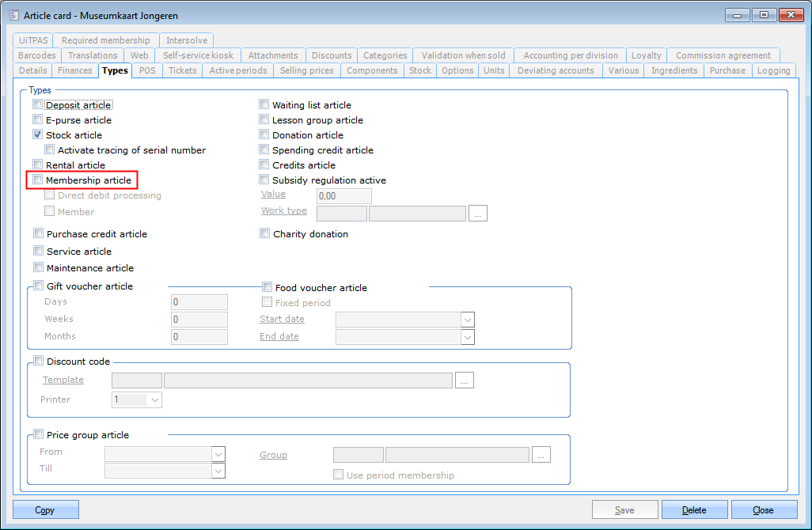Open the Start date dropdown
The width and height of the screenshot is (812, 530).
468,320
